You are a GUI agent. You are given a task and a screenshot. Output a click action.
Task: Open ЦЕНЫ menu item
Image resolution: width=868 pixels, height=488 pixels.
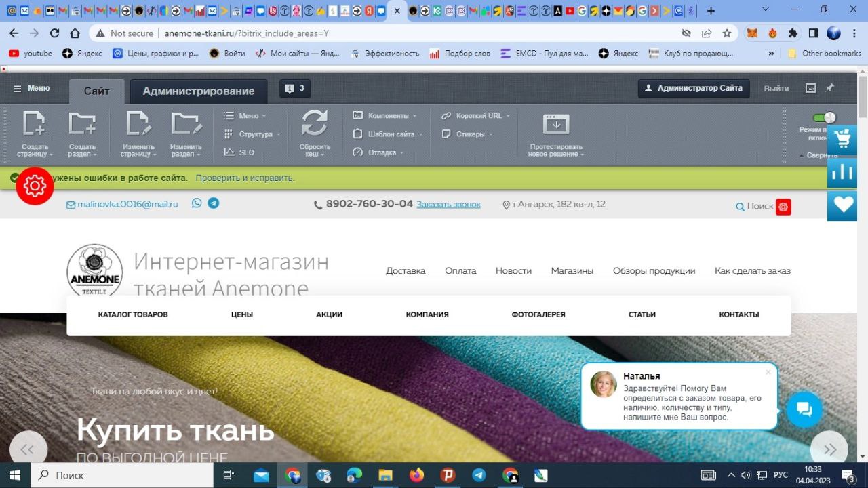[242, 314]
